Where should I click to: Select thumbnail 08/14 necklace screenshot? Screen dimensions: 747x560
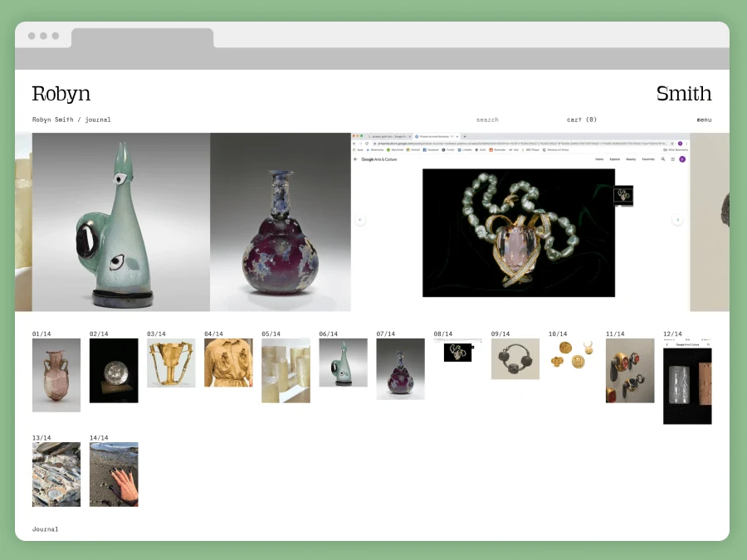458,351
